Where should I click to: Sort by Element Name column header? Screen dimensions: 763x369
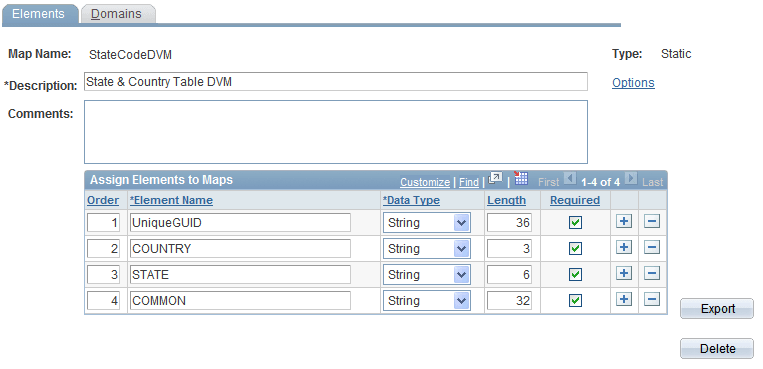[171, 200]
